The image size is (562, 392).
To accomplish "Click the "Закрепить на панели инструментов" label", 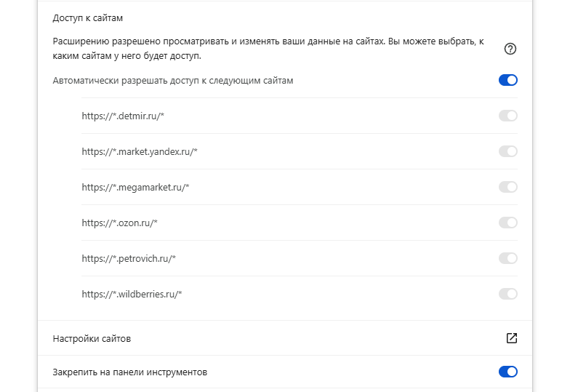I will pos(130,372).
